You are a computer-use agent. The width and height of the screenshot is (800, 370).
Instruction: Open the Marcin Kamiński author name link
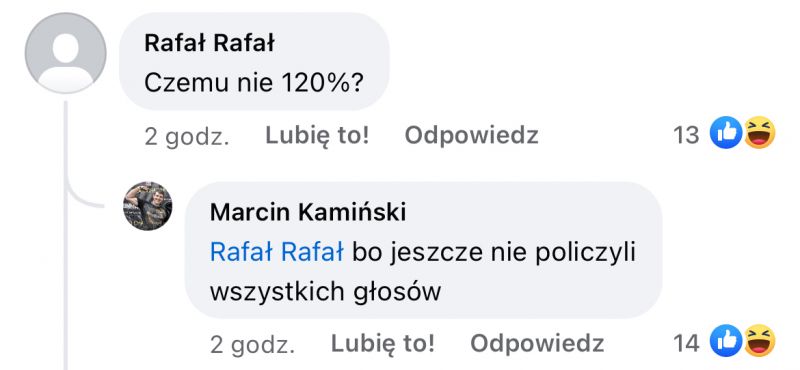308,212
